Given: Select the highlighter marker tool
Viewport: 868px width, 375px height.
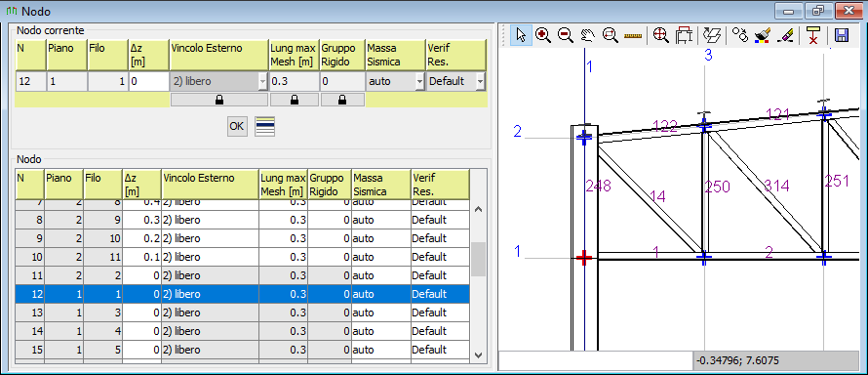Looking at the screenshot, I should (785, 35).
